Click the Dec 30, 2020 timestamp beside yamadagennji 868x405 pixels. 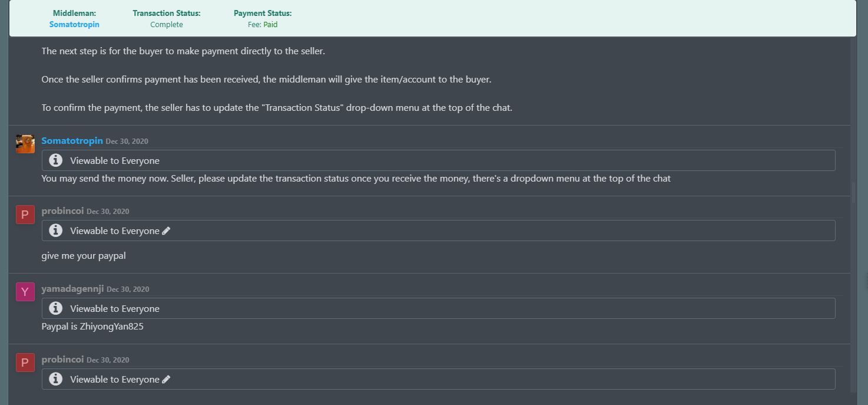128,289
